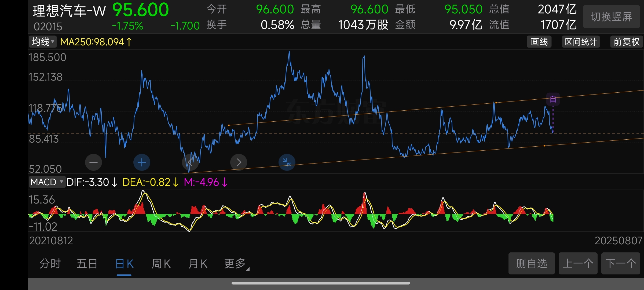The width and height of the screenshot is (644, 290).
Task: Select the 月K tab
Action: coord(198,264)
